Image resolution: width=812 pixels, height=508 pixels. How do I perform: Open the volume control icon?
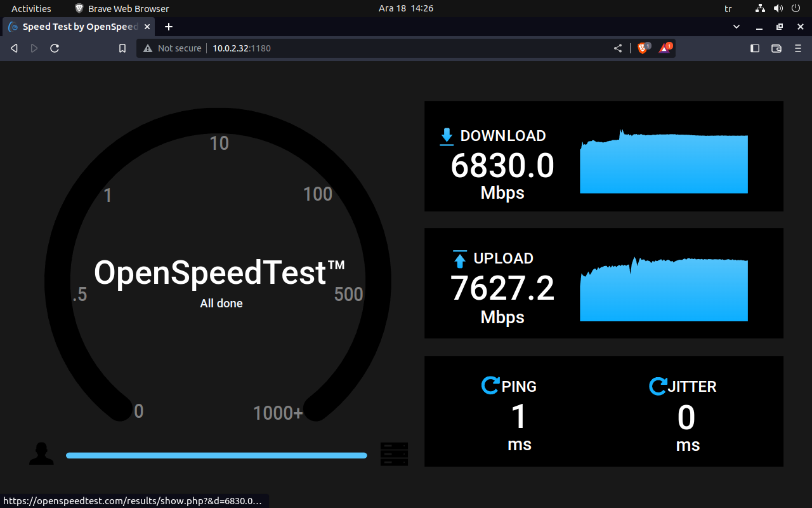[x=778, y=9]
